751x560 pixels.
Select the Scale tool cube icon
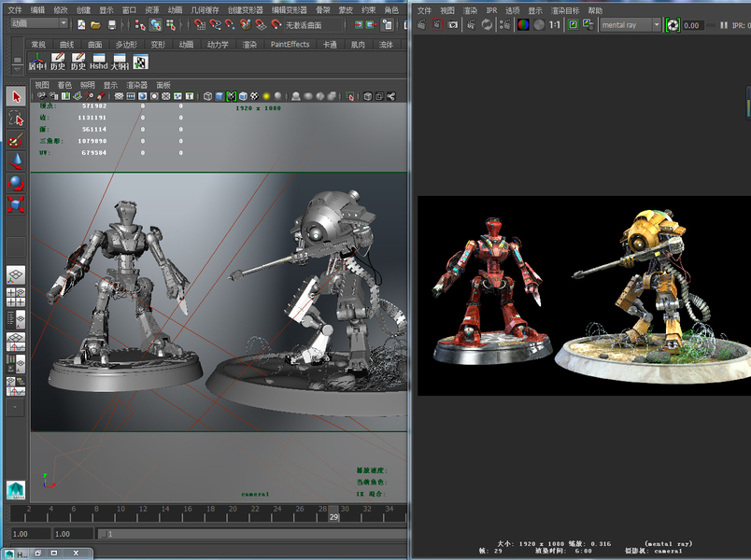click(x=16, y=203)
